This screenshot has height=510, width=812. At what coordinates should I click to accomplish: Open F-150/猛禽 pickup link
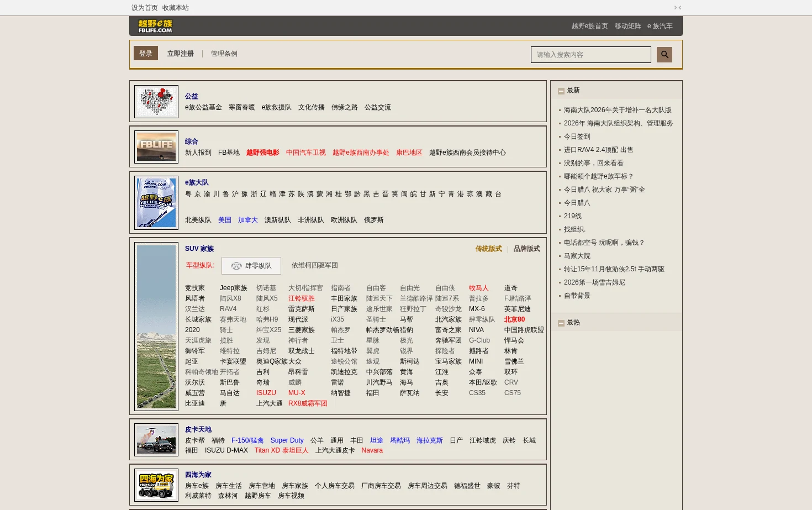pyautogui.click(x=247, y=440)
